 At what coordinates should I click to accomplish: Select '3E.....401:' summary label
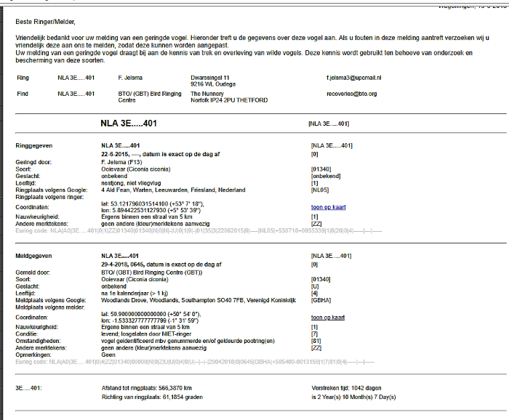tap(28, 388)
